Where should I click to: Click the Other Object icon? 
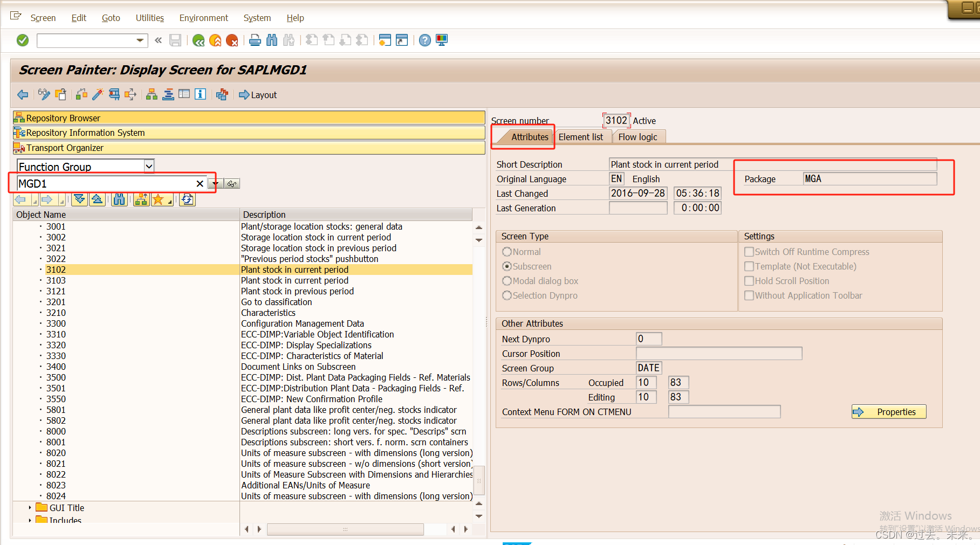60,95
